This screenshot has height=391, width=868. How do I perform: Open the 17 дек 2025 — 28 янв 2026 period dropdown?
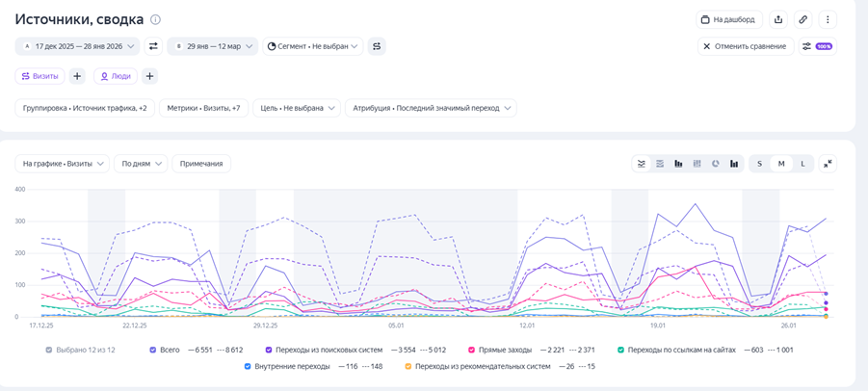pos(77,46)
